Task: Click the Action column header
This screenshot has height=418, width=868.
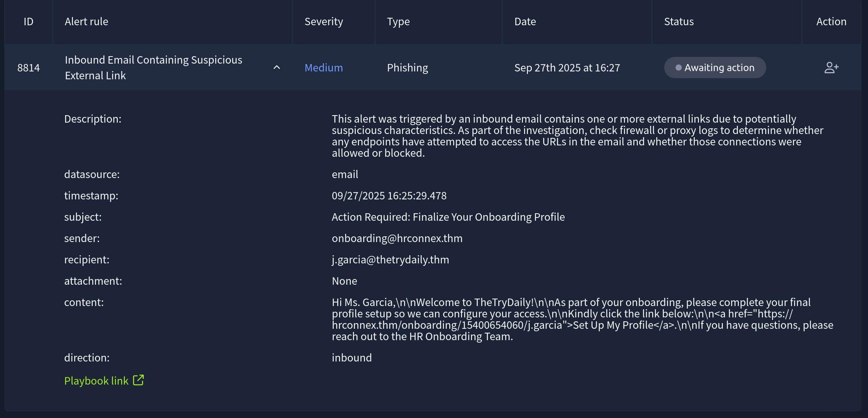Action: tap(831, 22)
